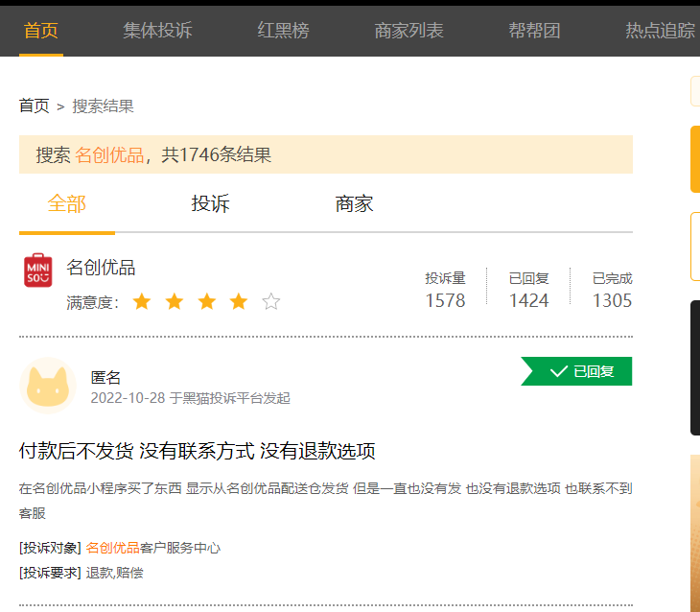Open the 首页 navigation menu item

tap(41, 30)
